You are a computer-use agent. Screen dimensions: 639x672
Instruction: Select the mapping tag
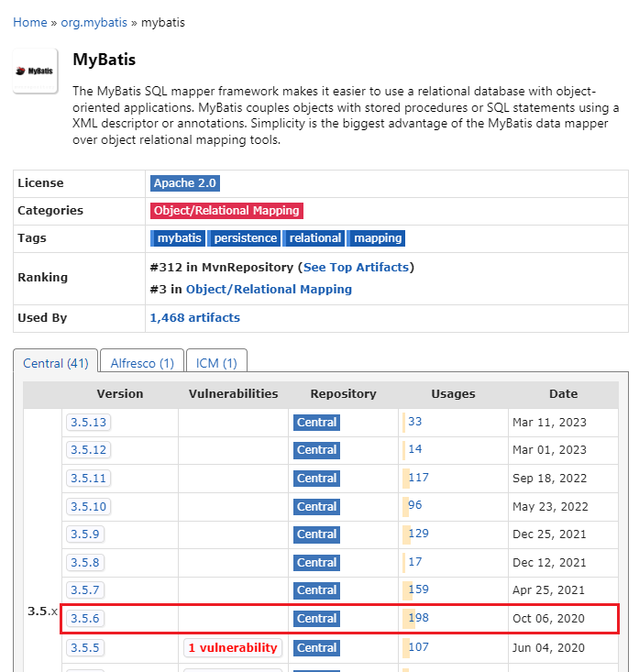coord(376,238)
